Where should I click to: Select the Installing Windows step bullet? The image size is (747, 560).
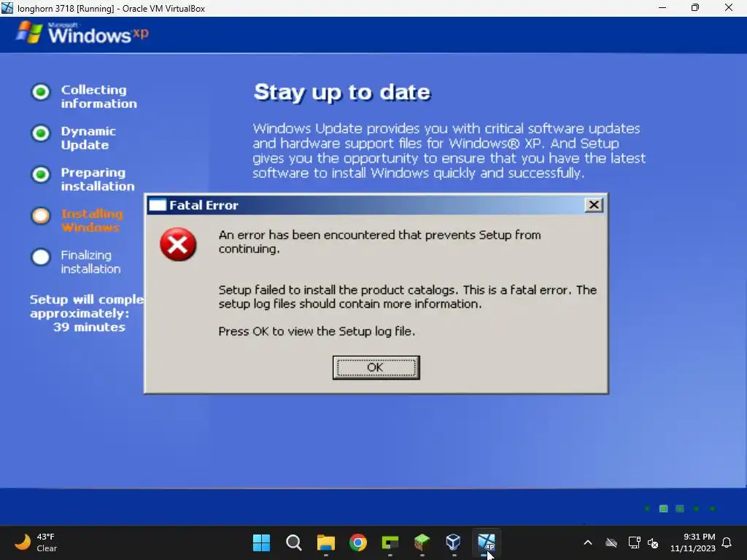point(41,216)
